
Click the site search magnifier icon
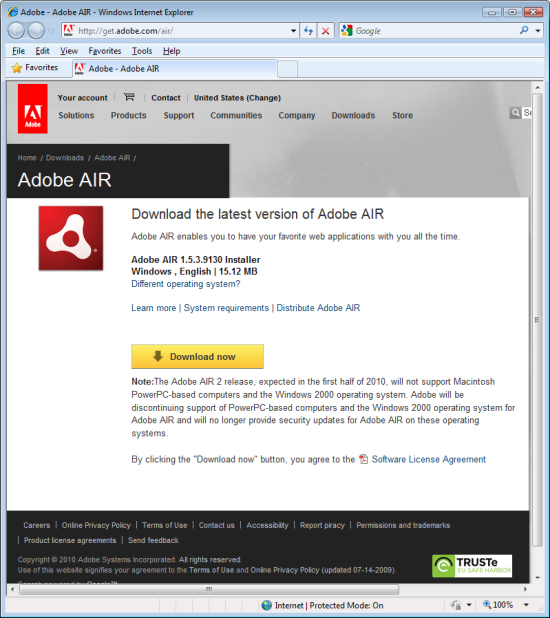(515, 113)
